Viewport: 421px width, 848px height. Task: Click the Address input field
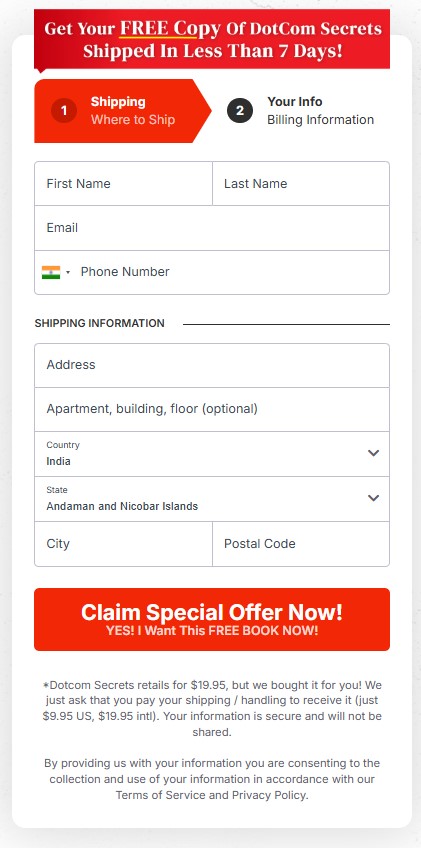pyautogui.click(x=212, y=365)
